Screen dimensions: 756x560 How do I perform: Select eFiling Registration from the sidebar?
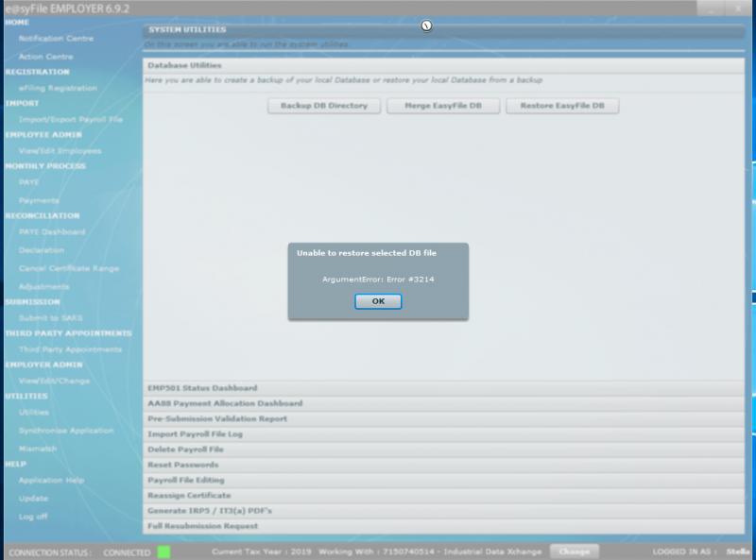58,88
